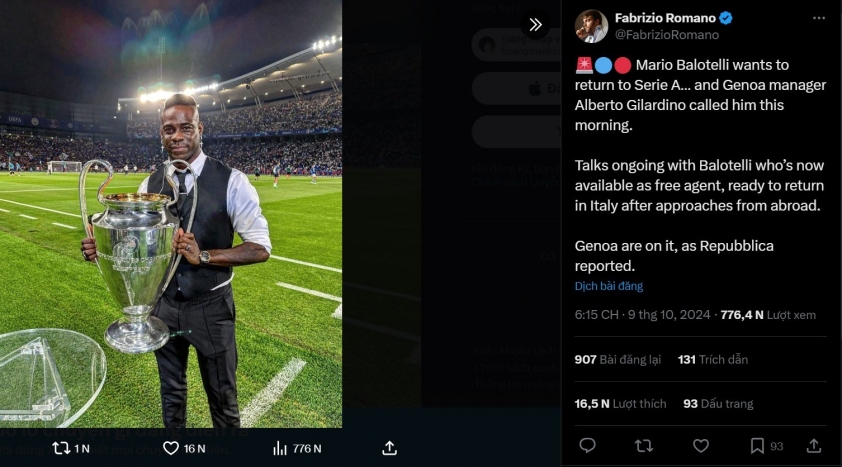Viewport: 842px width, 467px height.
Task: Open Fabrizio Romano's profile avatar
Action: click(x=591, y=26)
